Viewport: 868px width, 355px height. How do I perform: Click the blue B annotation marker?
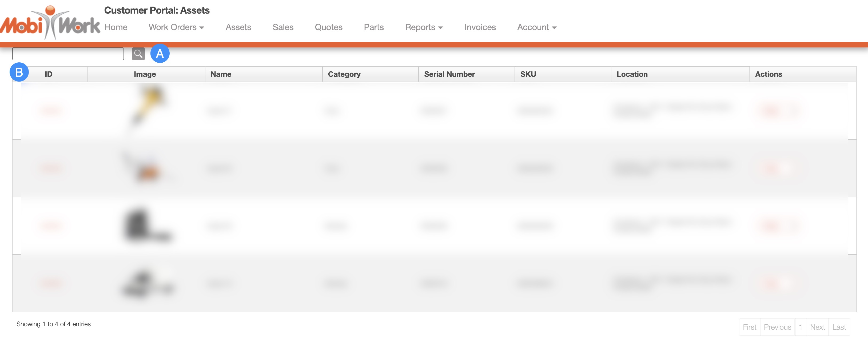19,72
